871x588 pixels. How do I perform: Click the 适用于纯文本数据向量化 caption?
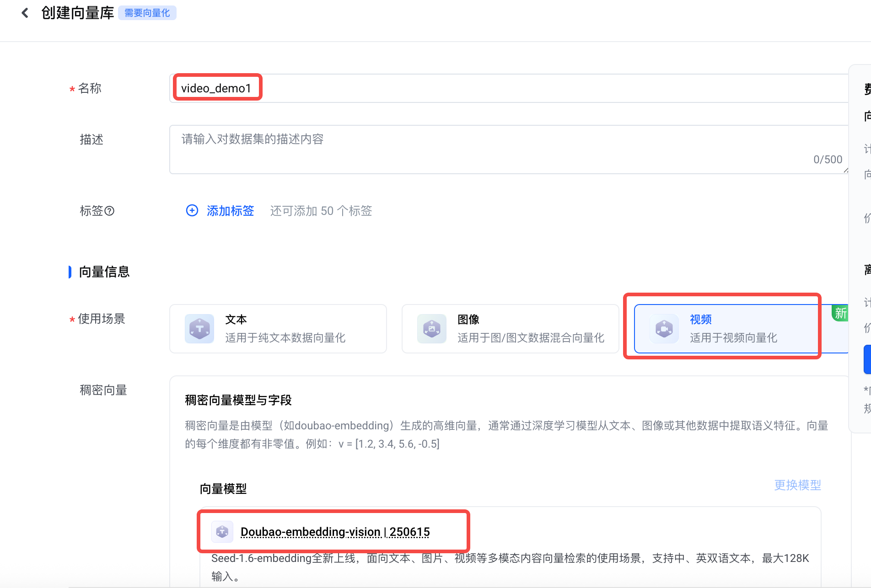coord(285,338)
